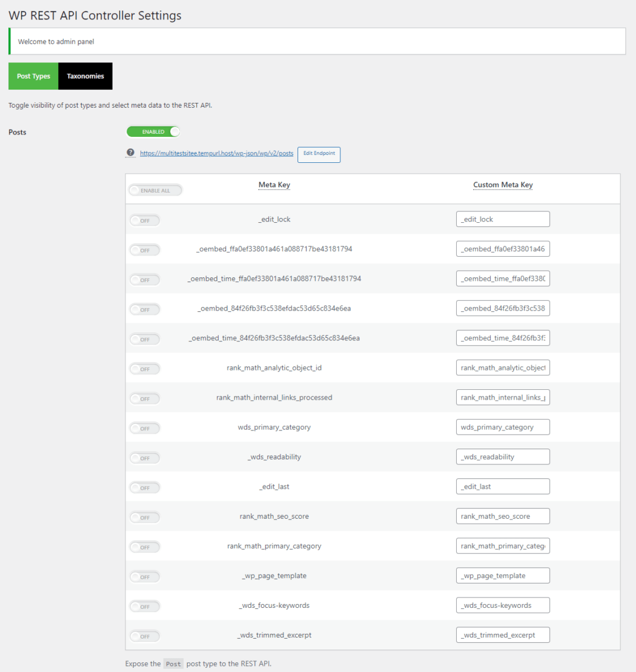Click the custom key field for _oembed_84f26fb3f3c538efdac53d65c834e6ea

(503, 308)
